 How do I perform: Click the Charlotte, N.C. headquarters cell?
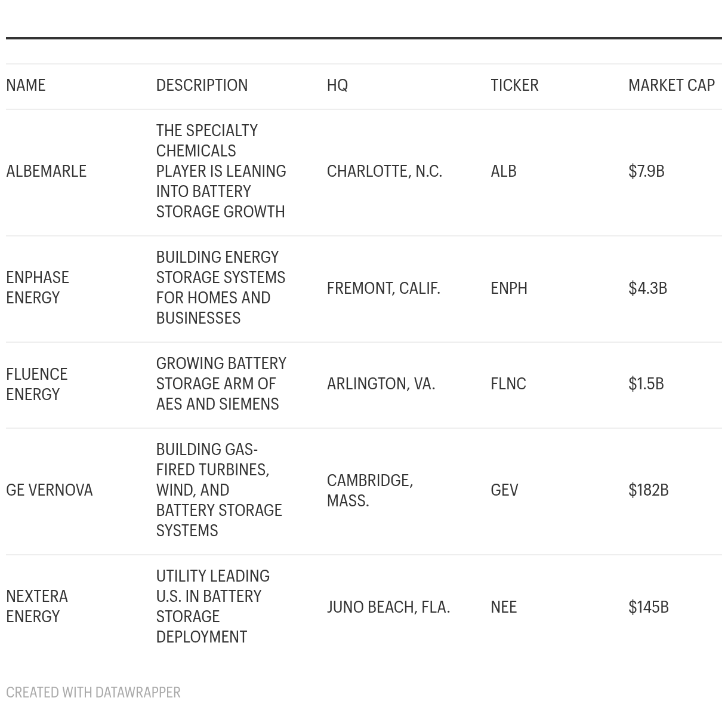(384, 171)
